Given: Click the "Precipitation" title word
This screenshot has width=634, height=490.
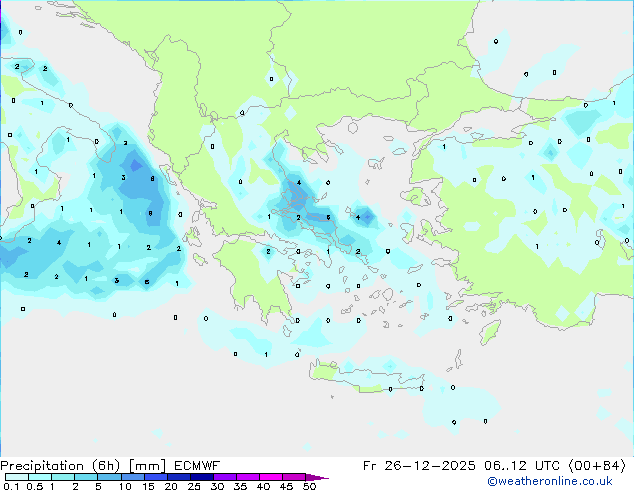Looking at the screenshot, I should [x=42, y=466].
